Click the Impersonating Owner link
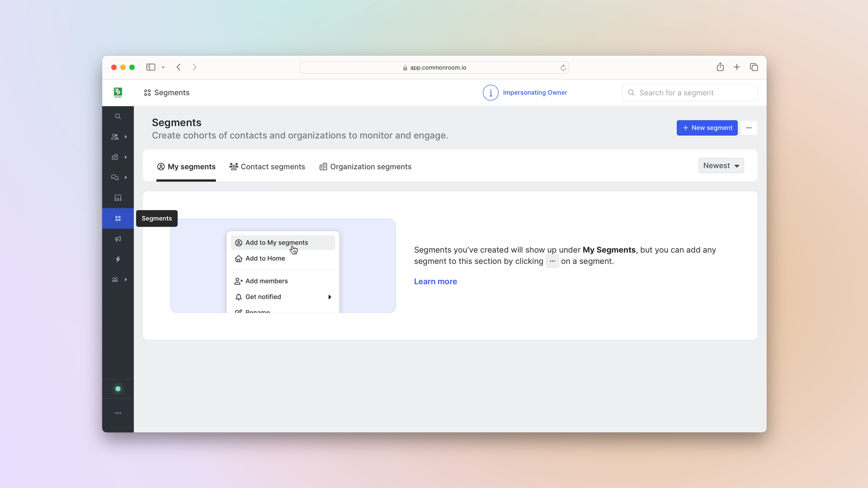Viewport: 868px width, 488px height. pyautogui.click(x=535, y=93)
